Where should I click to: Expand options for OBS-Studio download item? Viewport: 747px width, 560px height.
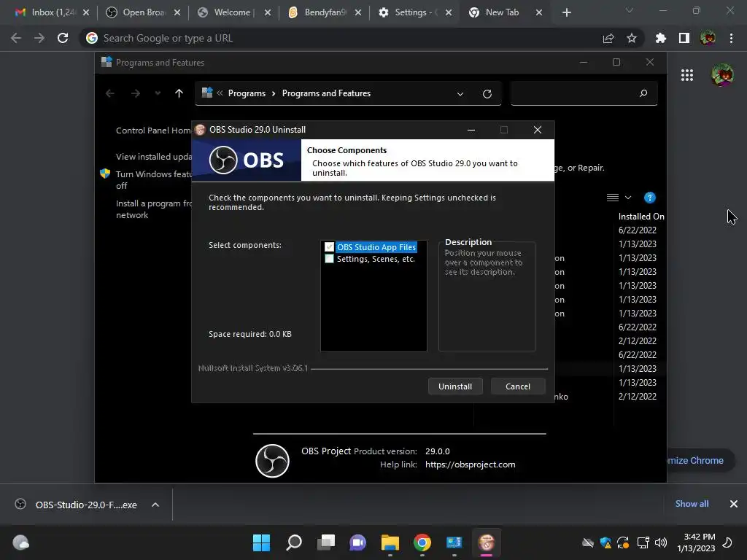pyautogui.click(x=155, y=505)
